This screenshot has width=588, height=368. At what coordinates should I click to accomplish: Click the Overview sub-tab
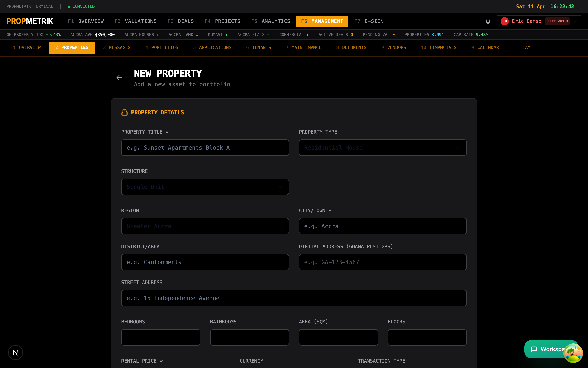(x=27, y=47)
